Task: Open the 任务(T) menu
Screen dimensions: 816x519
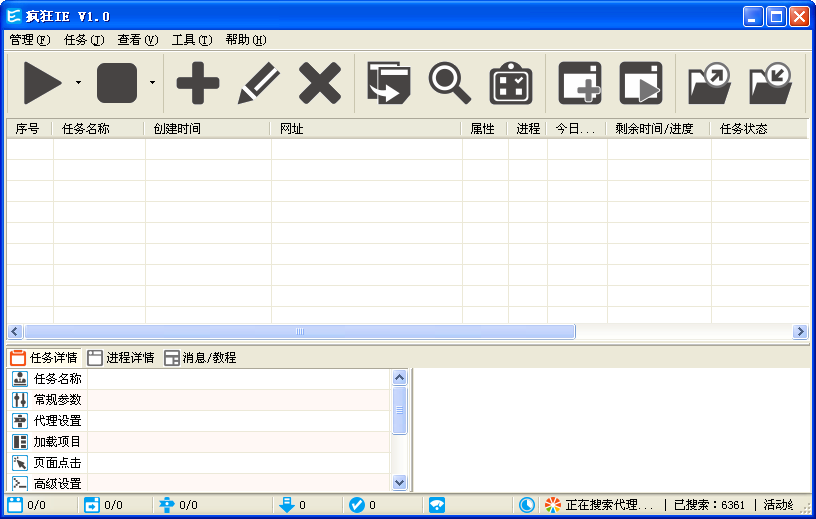Action: pos(84,40)
